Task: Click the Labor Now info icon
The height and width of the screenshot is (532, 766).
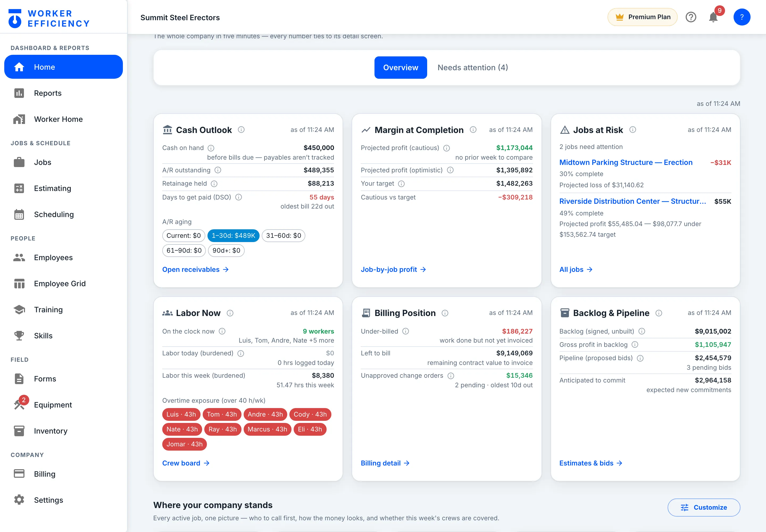Action: (230, 313)
